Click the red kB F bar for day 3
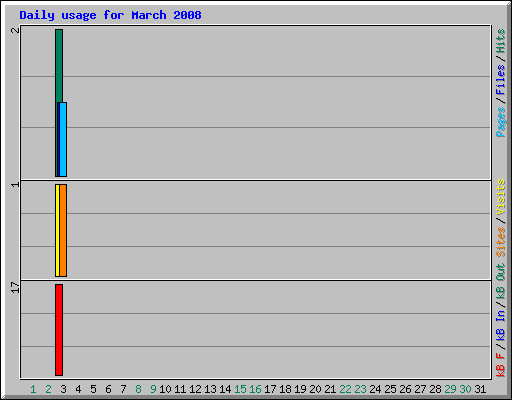The height and width of the screenshot is (400, 512). pos(59,330)
